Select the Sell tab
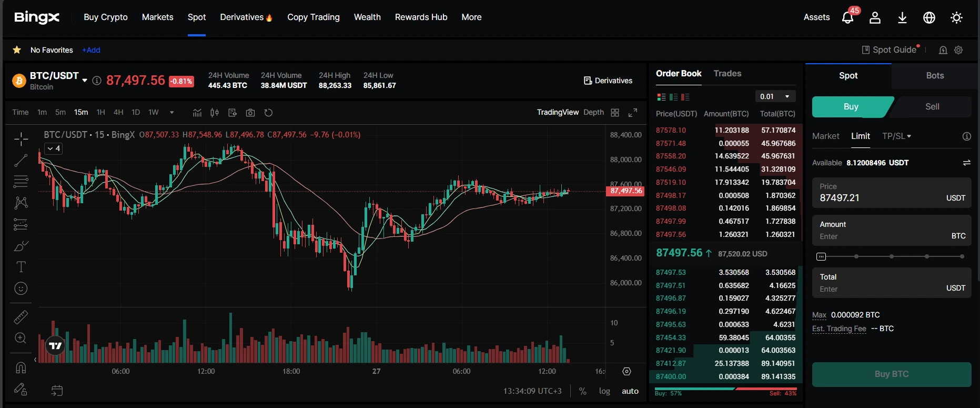 click(x=932, y=107)
